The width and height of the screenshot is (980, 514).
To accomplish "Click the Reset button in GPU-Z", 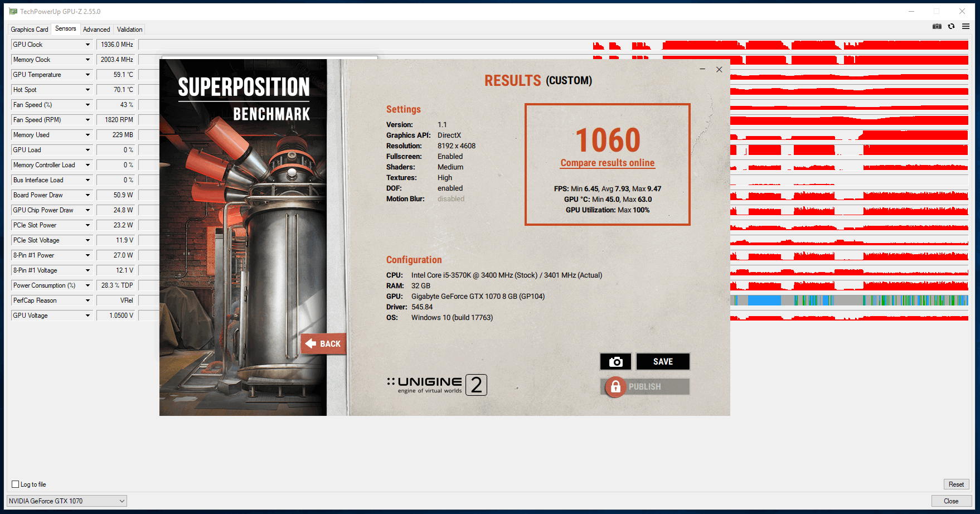I will click(956, 484).
